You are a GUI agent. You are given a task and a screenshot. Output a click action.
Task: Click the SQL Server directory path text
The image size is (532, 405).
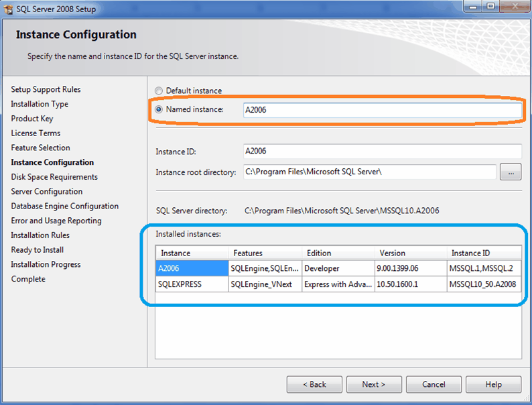pyautogui.click(x=342, y=211)
